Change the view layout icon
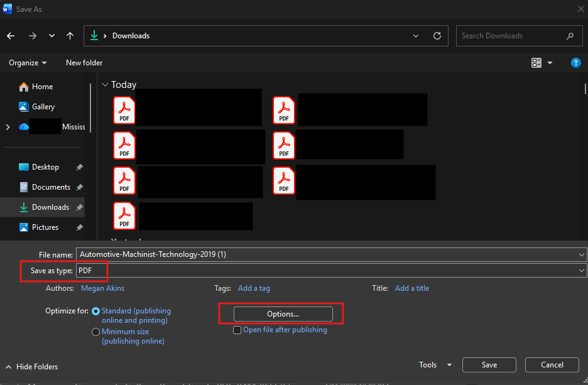 point(536,63)
